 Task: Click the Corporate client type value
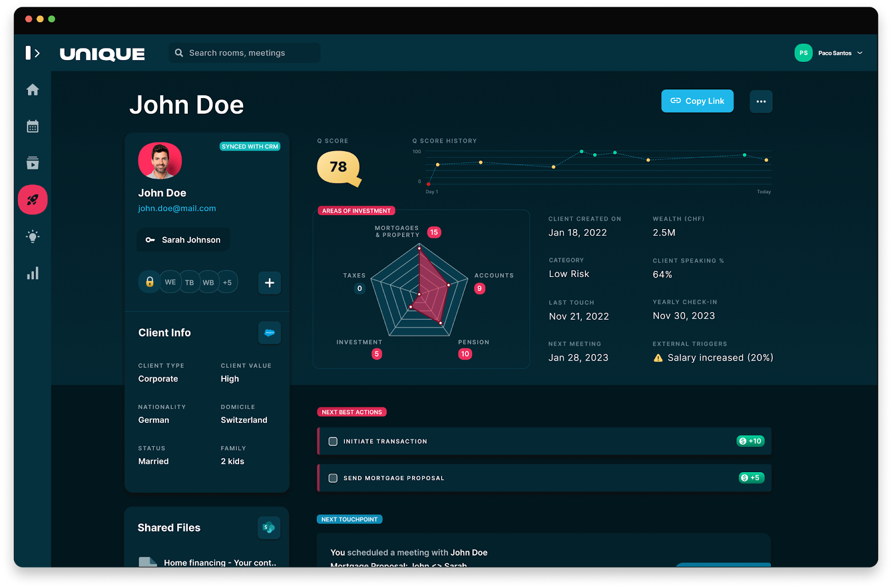coord(158,379)
